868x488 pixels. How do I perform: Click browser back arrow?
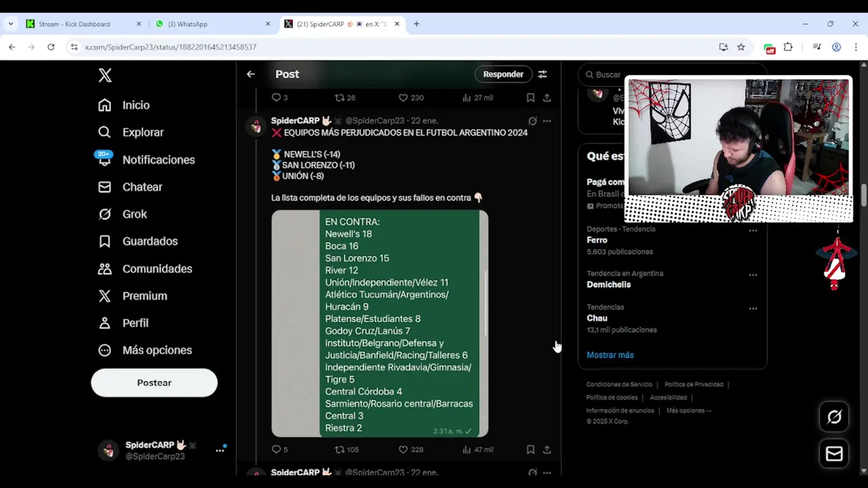(x=12, y=47)
